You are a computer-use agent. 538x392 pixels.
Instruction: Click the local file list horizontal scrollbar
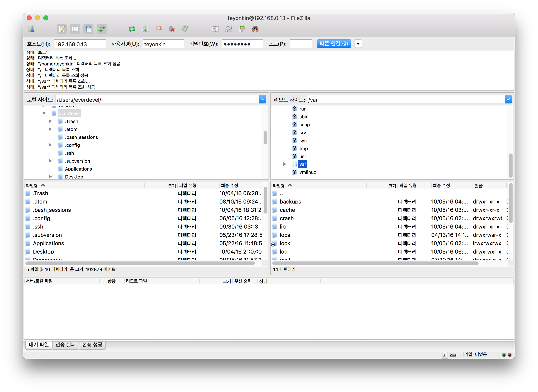point(140,263)
